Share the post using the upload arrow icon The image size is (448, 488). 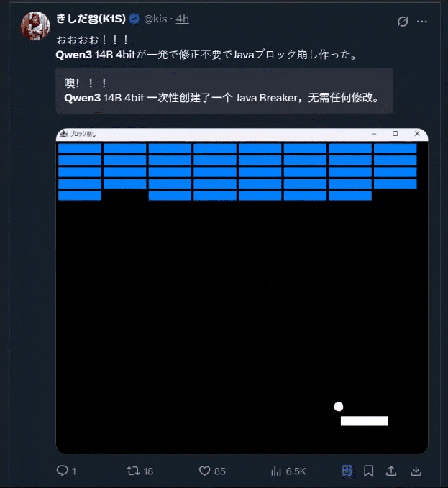pyautogui.click(x=391, y=471)
